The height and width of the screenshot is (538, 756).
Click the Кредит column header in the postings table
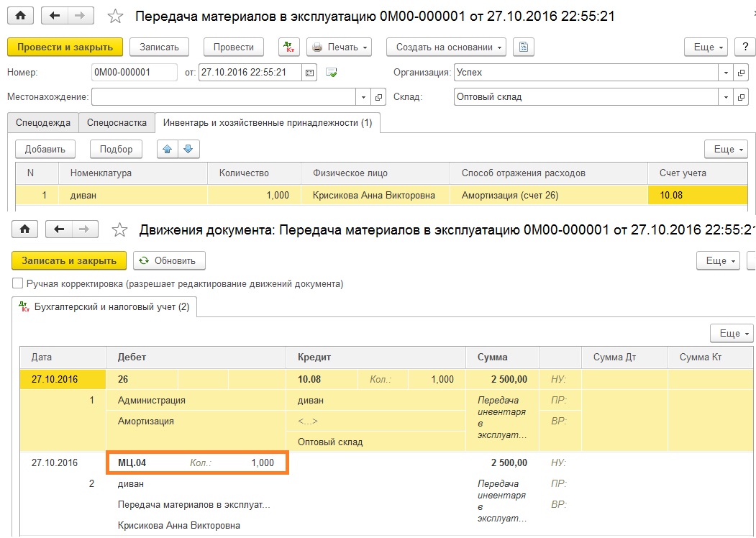[x=376, y=357]
